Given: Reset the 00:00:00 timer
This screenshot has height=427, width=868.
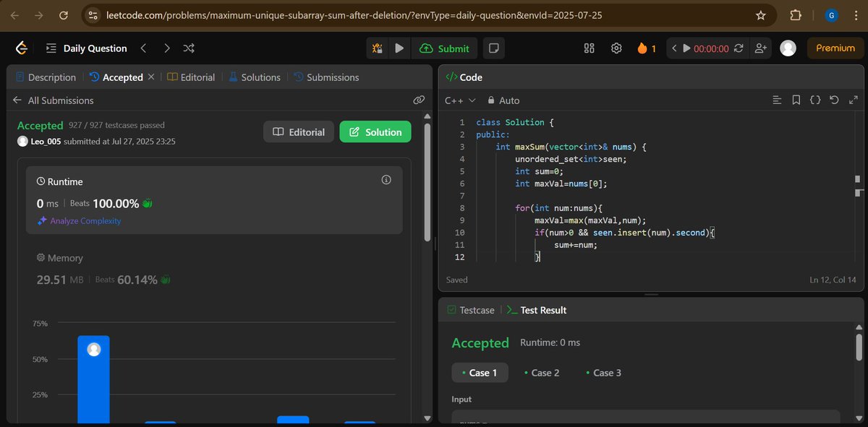Looking at the screenshot, I should 739,48.
